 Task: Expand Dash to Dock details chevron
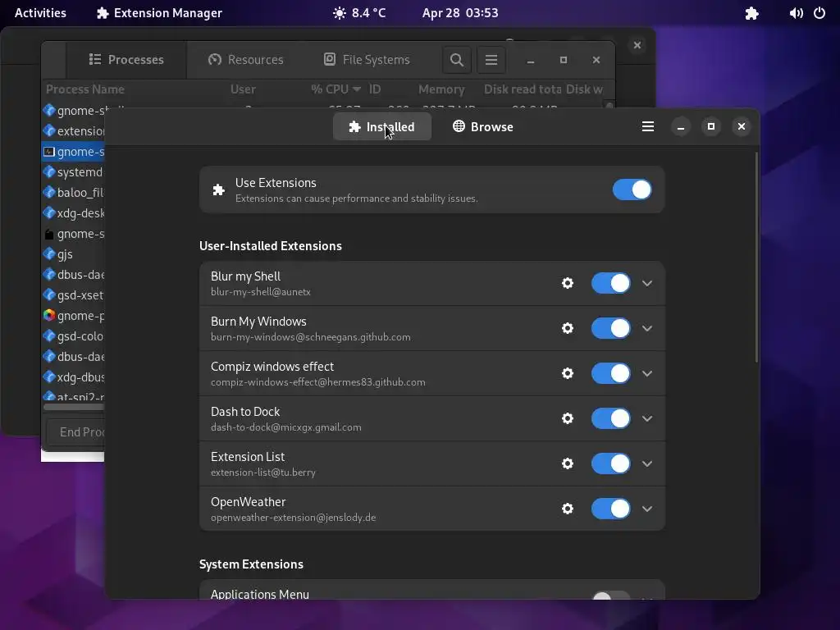[x=647, y=418]
